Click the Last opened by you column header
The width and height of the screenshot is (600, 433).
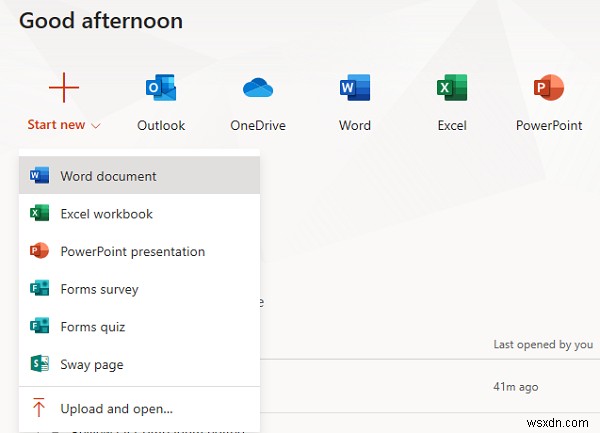pyautogui.click(x=543, y=345)
